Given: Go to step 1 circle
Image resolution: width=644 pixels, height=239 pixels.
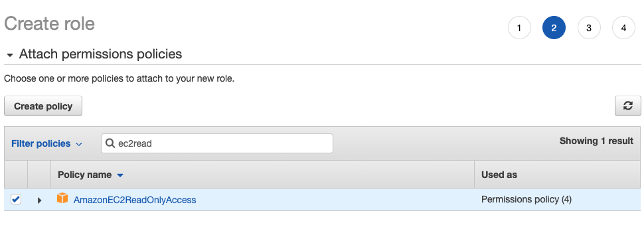Looking at the screenshot, I should click(519, 28).
